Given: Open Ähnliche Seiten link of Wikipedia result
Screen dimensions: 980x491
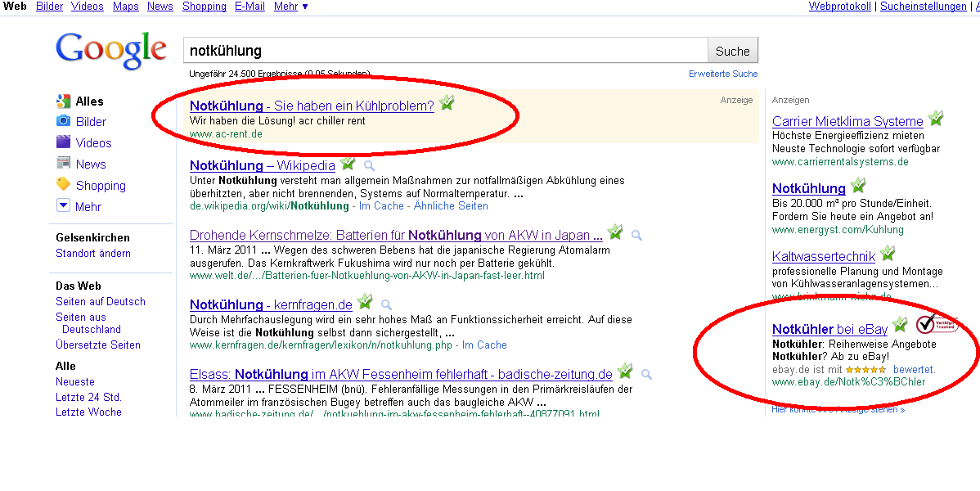Looking at the screenshot, I should tap(451, 205).
